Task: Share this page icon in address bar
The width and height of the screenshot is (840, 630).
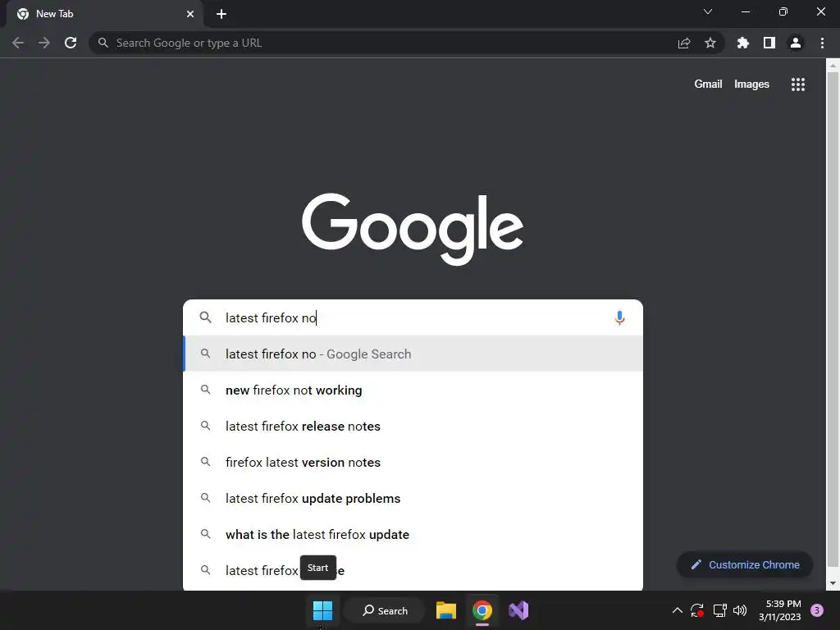Action: pos(684,43)
